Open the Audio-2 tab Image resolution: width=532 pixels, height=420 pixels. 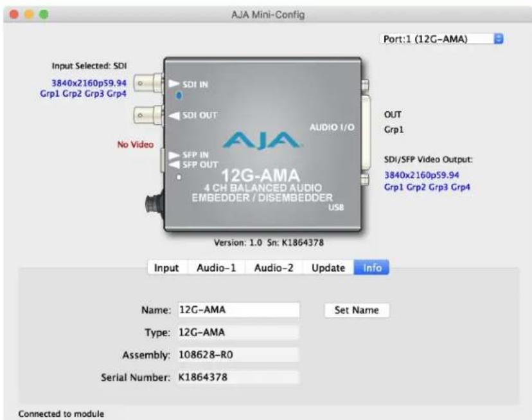pyautogui.click(x=274, y=268)
